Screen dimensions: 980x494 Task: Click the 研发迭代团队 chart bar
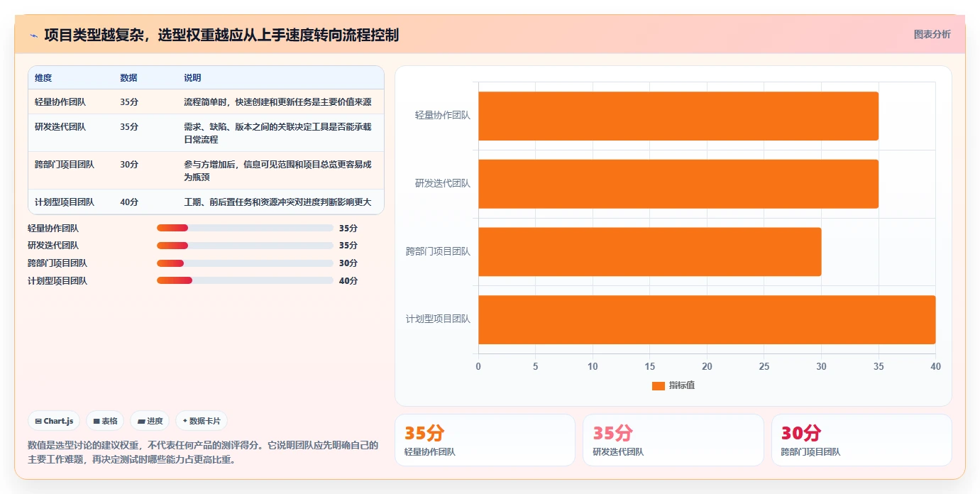pos(678,184)
